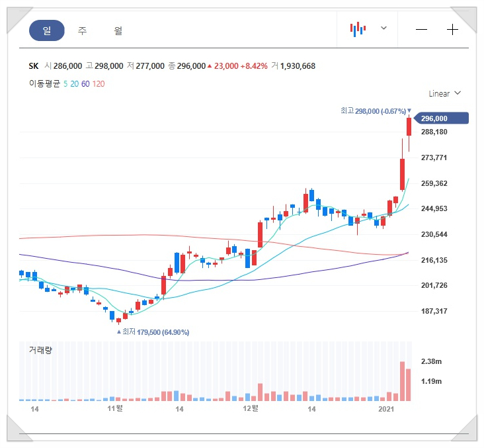484x448 pixels.
Task: Click the 11월 date axis label
Action: [x=115, y=409]
